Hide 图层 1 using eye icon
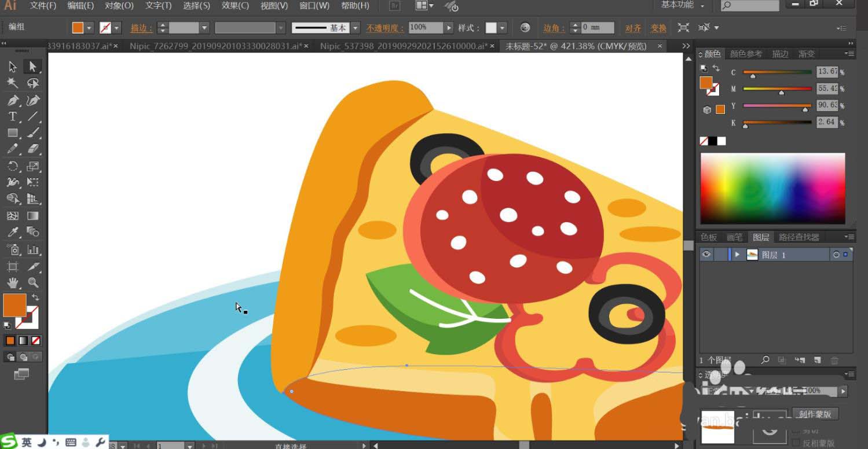The image size is (868, 449). click(706, 255)
